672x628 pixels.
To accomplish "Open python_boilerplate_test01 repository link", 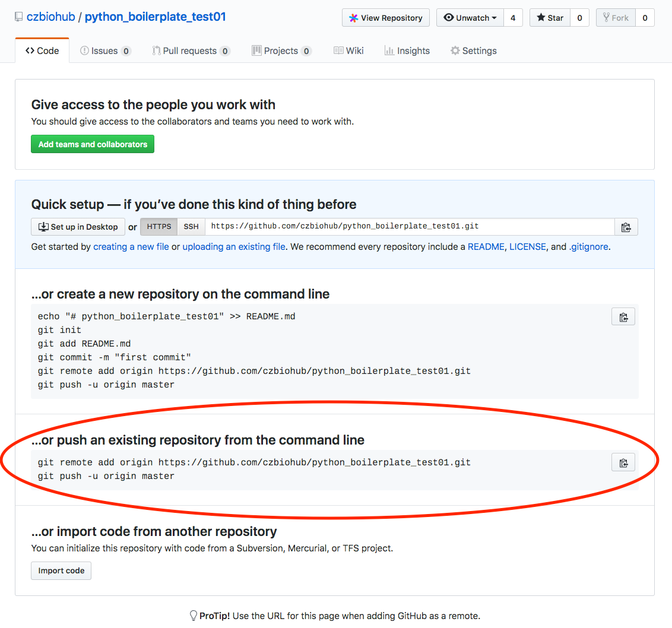I will pyautogui.click(x=155, y=17).
